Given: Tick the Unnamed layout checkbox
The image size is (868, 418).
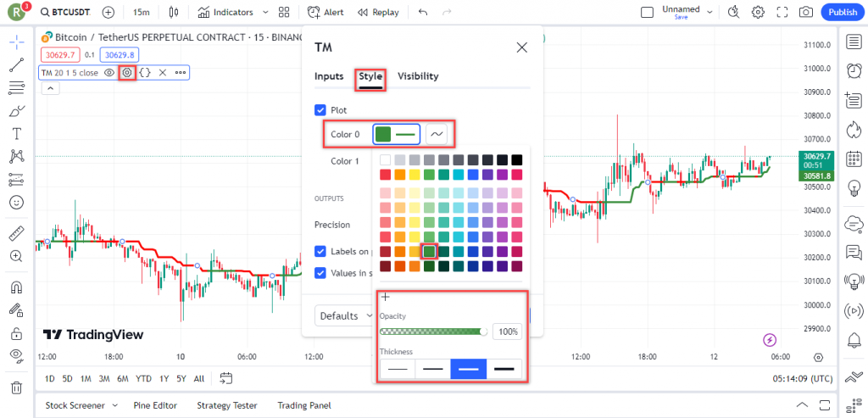Looking at the screenshot, I should (x=647, y=12).
